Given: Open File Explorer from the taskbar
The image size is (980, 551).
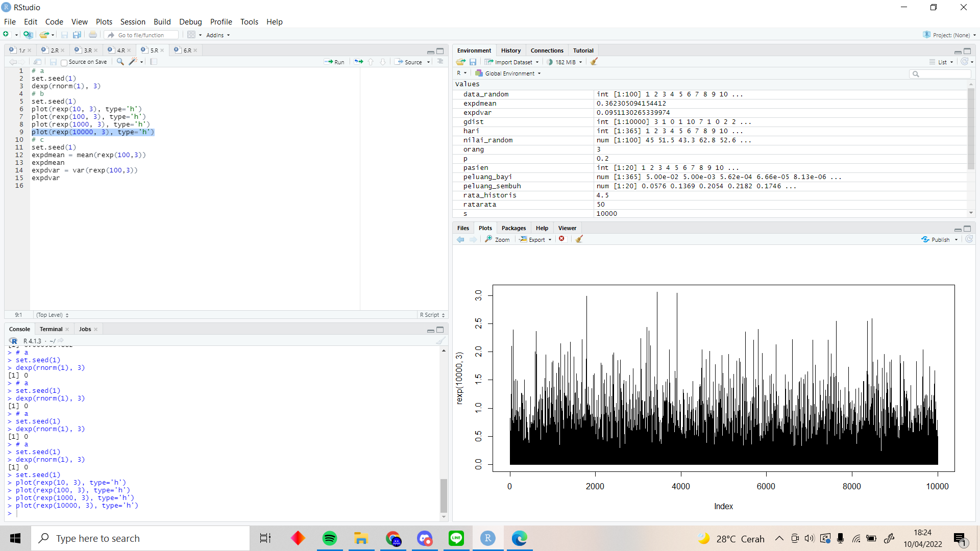Looking at the screenshot, I should click(x=361, y=538).
